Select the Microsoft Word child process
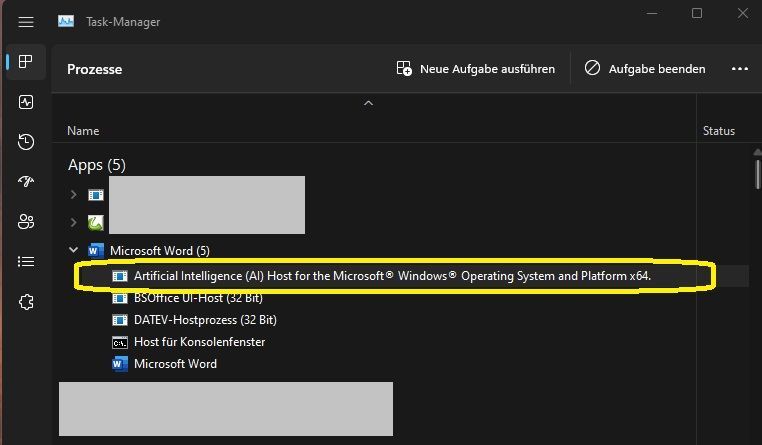Viewport: 762px width, 445px height. click(175, 364)
